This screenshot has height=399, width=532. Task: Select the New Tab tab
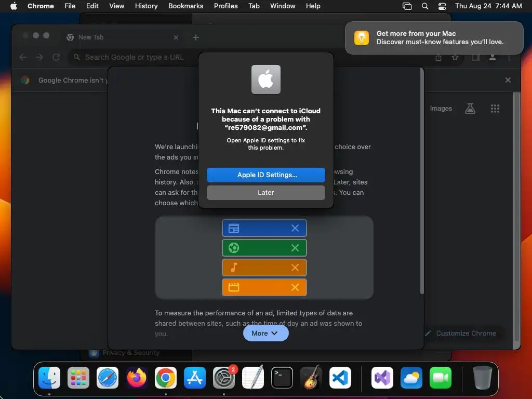122,37
